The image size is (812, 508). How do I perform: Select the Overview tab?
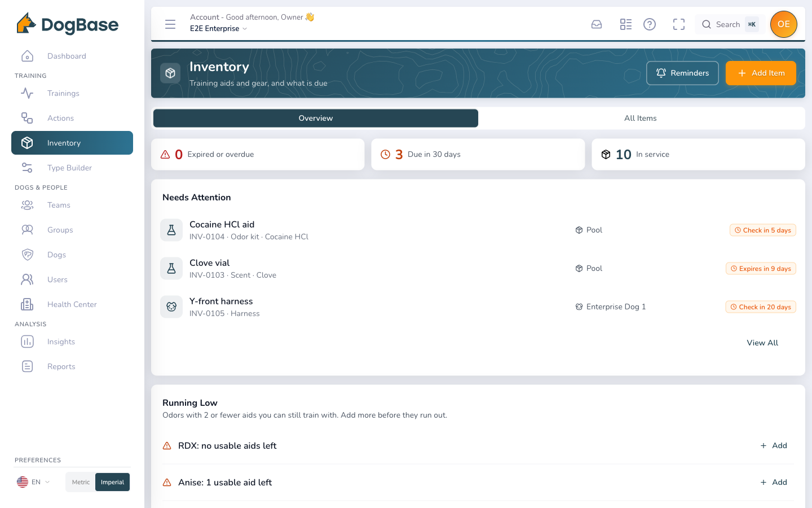[x=316, y=118]
